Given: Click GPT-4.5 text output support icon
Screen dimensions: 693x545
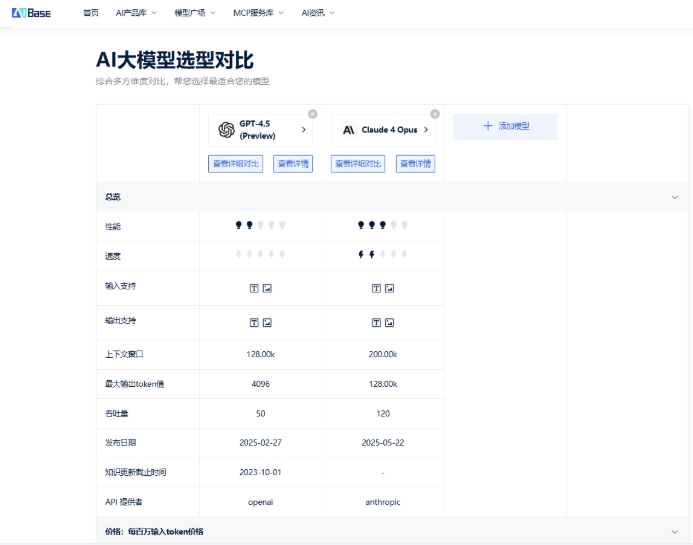Looking at the screenshot, I should (x=254, y=323).
